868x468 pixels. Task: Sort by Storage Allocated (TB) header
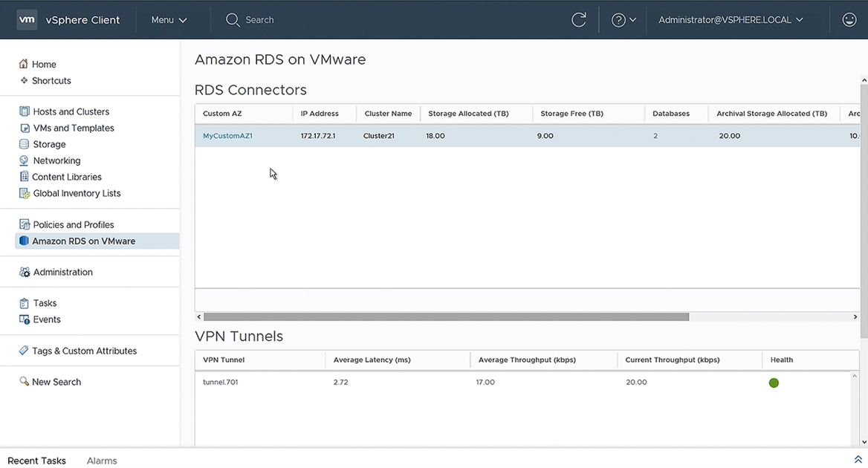[468, 114]
